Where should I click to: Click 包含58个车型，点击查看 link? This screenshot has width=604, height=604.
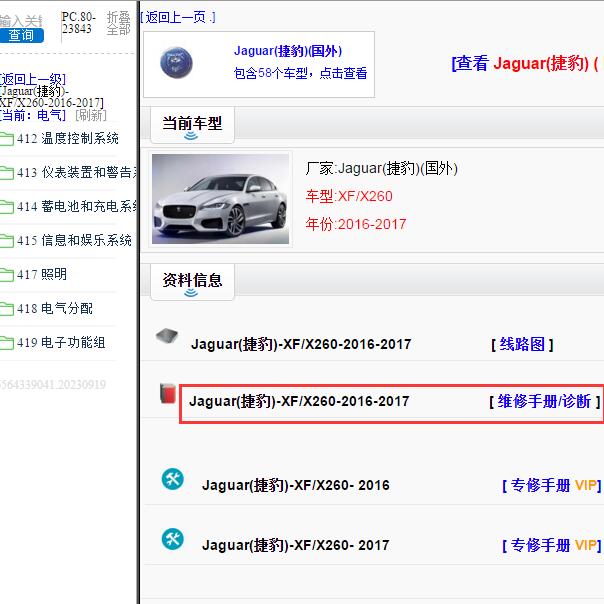point(300,73)
